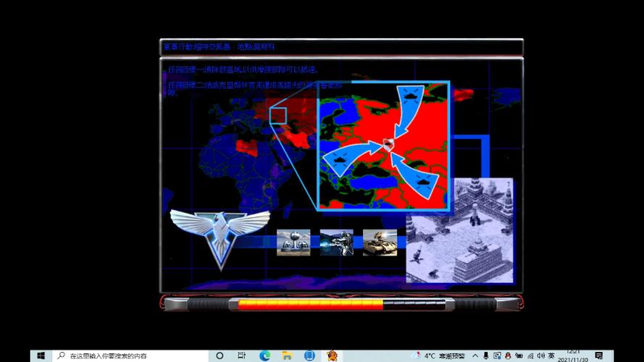Image resolution: width=644 pixels, height=362 pixels.
Task: Open the volume speaker control
Action: (x=540, y=356)
